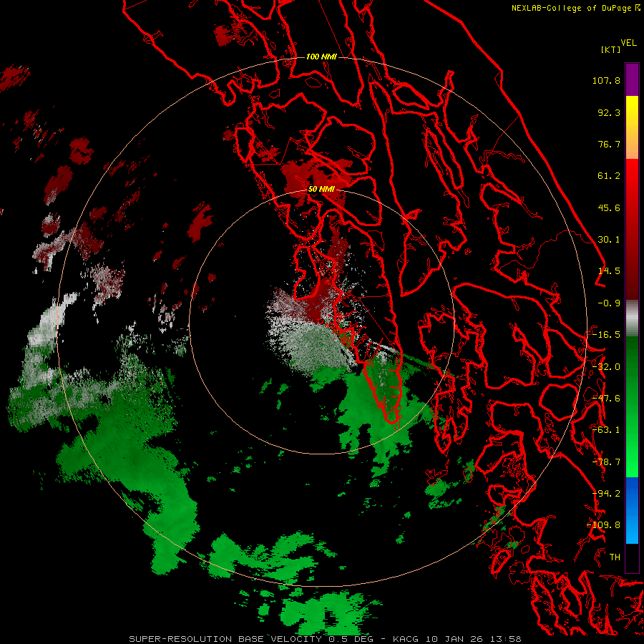
Task: Pick the purple segment of the velocity color bar
Action: click(x=632, y=79)
